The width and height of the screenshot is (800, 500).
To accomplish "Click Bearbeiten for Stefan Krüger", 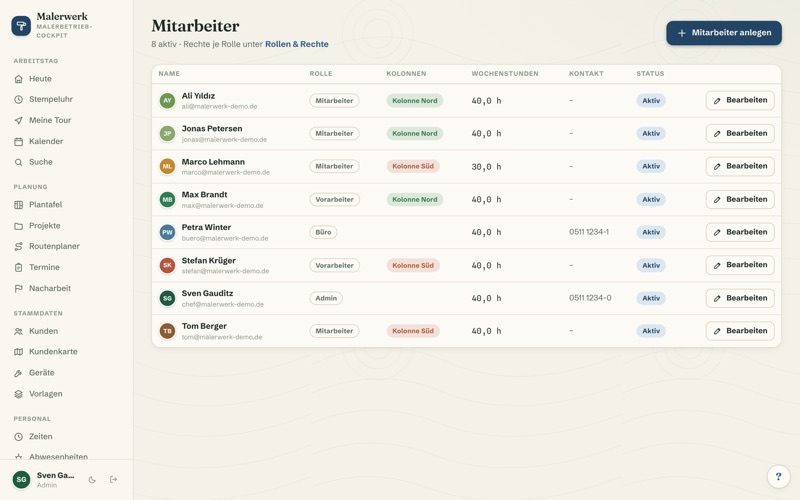I will (740, 265).
